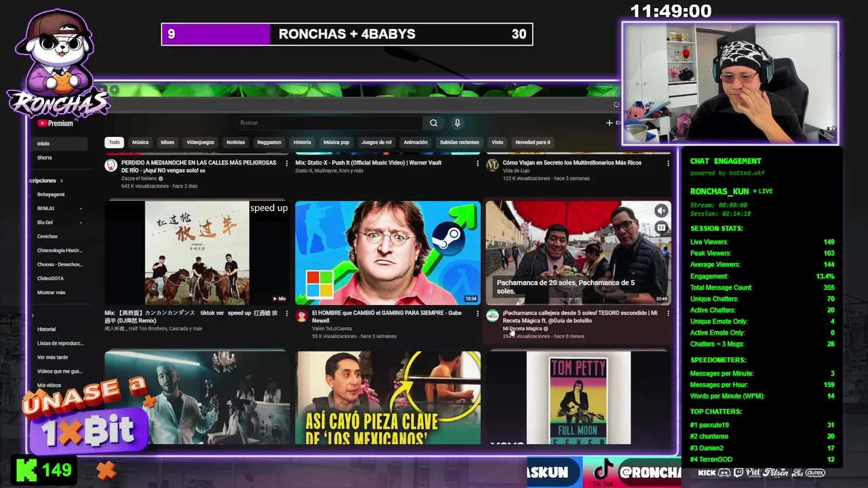
Task: Select the Juegos de rol filter chip
Action: 376,142
